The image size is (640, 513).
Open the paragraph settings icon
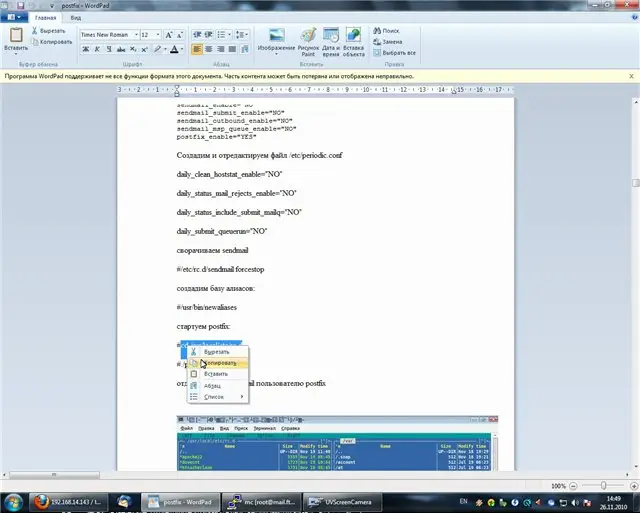244,49
